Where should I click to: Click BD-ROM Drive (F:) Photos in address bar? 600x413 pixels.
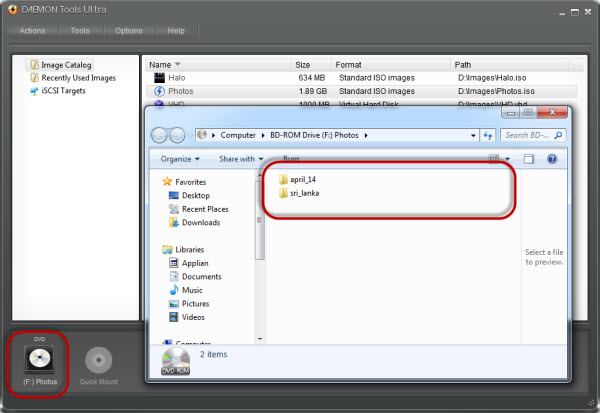point(314,135)
